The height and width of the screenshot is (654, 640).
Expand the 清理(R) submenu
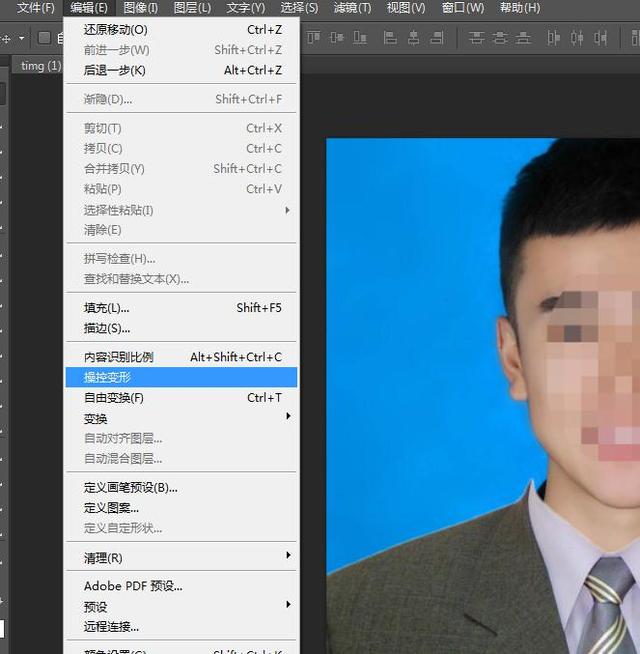(x=181, y=557)
